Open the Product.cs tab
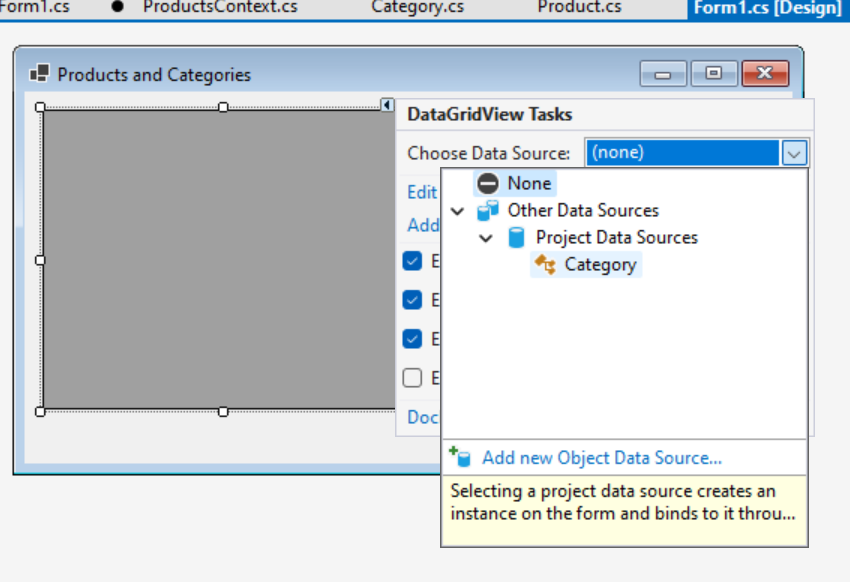The height and width of the screenshot is (582, 850). [577, 7]
